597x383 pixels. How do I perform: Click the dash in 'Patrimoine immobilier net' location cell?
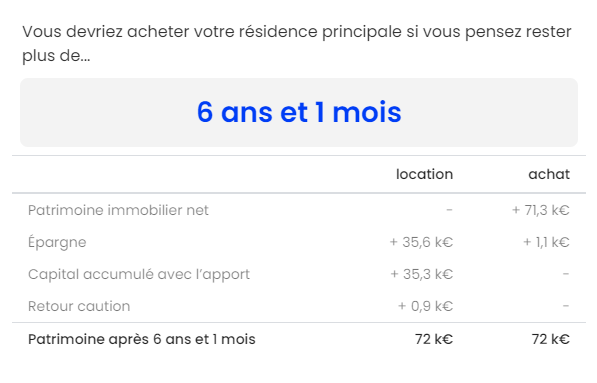point(449,210)
